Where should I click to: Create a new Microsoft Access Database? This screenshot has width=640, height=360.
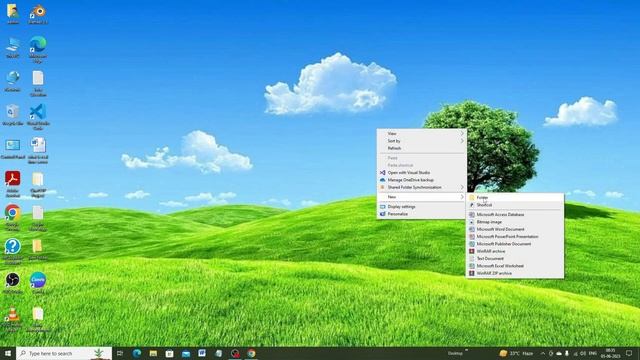515,215
